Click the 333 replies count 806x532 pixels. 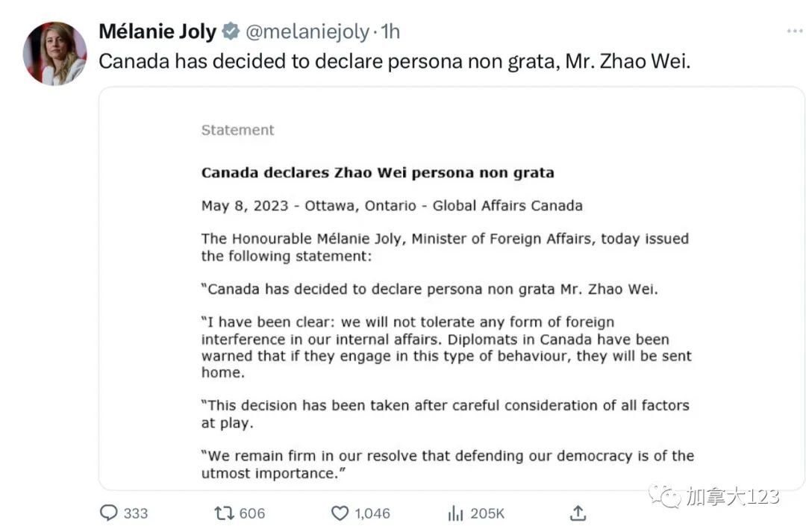136,513
